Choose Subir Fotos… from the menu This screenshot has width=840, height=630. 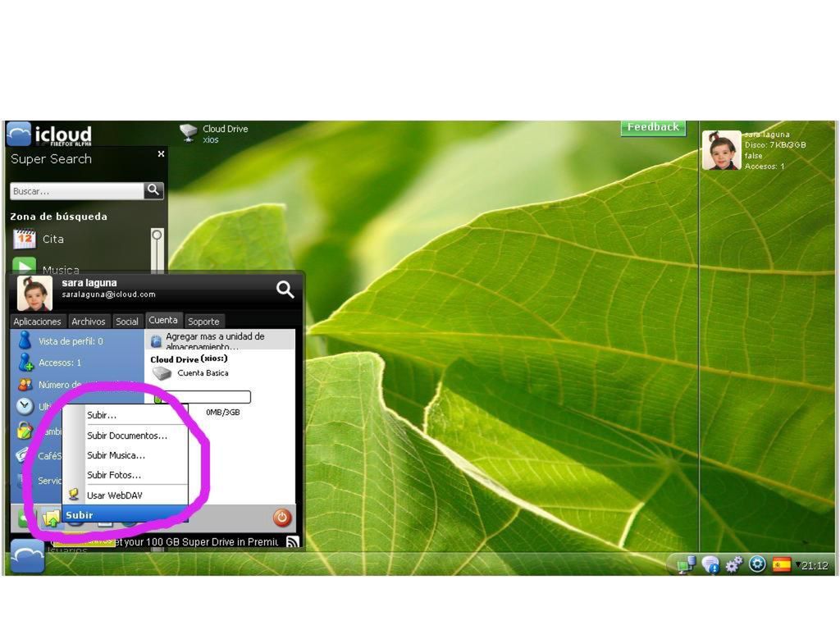coord(114,475)
